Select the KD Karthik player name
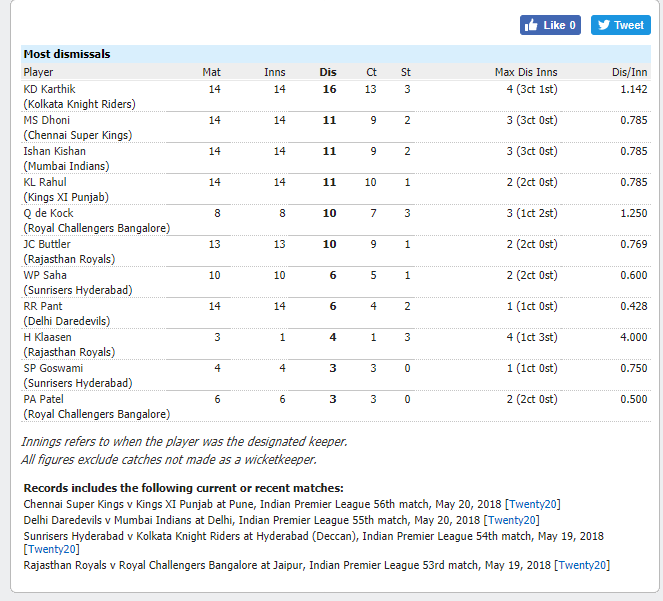Viewport: 663px width, 601px height. click(49, 89)
